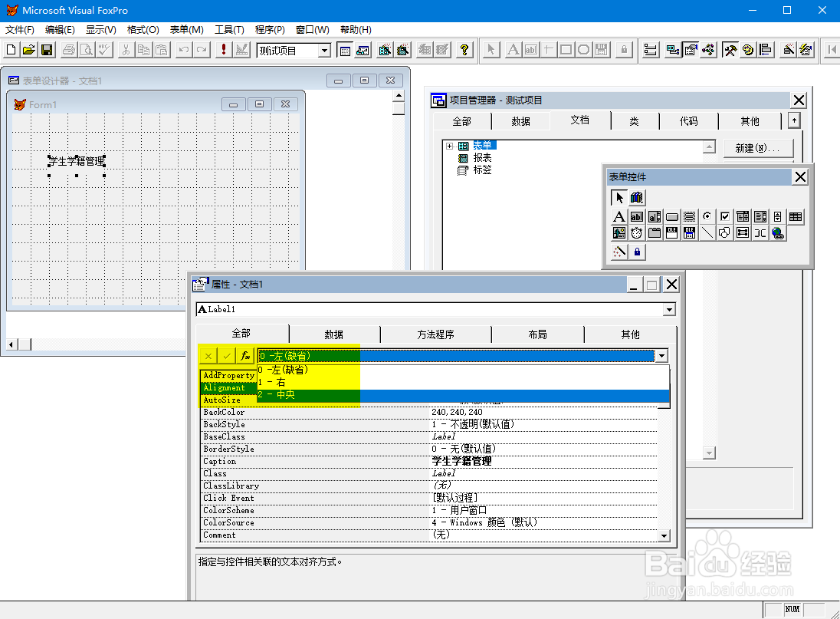Select the Hyperlink globe control tool

point(778,233)
